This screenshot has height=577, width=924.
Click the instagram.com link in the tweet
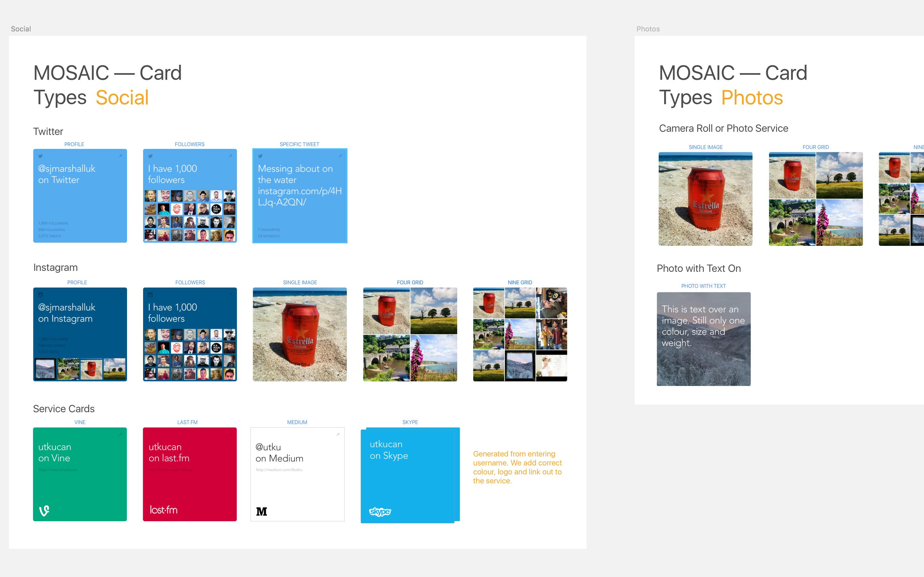click(300, 197)
